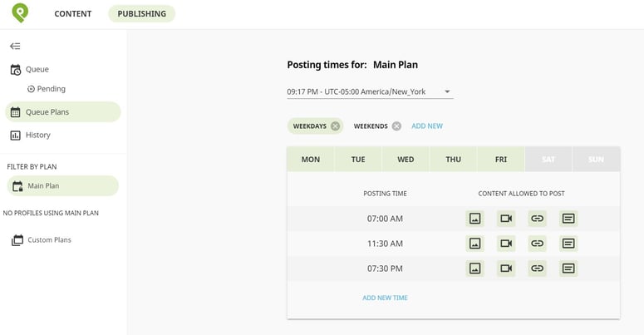Viewport: 644px width, 335px height.
Task: Toggle text content for 07:30 PM slot
Action: click(568, 268)
